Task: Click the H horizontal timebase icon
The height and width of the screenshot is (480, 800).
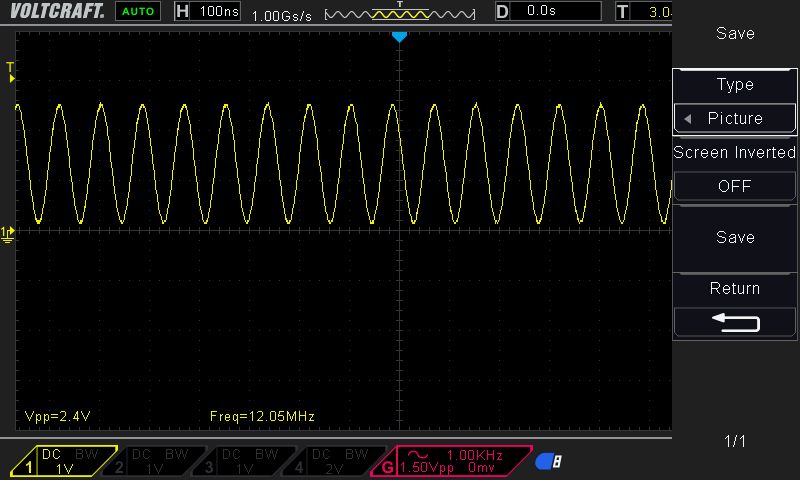Action: pyautogui.click(x=181, y=12)
